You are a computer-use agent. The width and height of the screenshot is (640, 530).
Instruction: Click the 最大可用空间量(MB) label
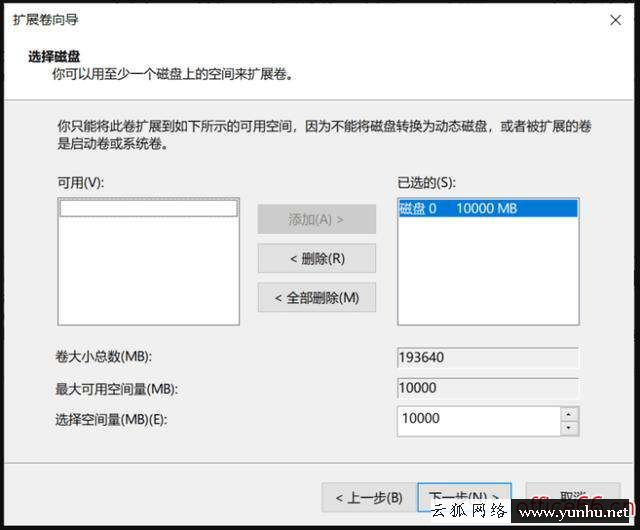coord(117,389)
